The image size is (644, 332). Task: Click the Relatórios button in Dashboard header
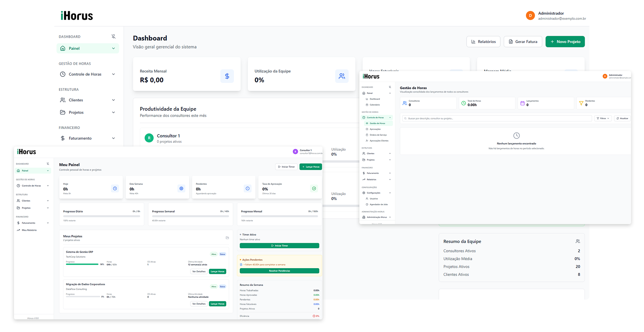(484, 42)
